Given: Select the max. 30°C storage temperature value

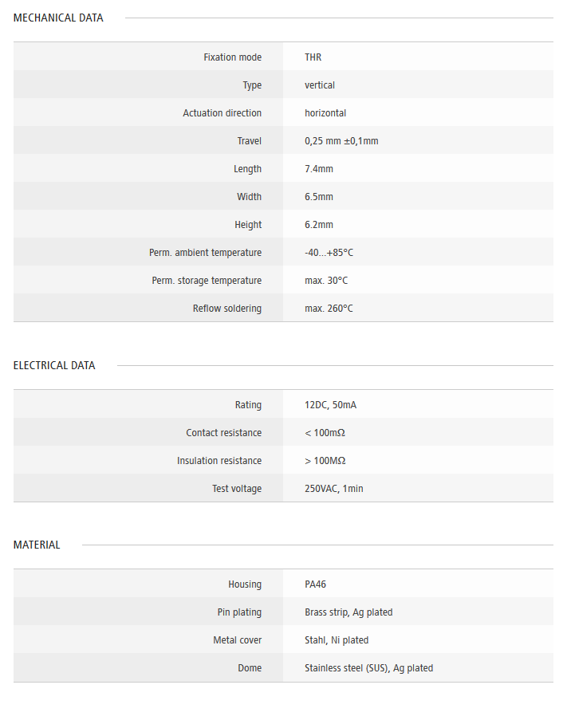Looking at the screenshot, I should pyautogui.click(x=326, y=281).
